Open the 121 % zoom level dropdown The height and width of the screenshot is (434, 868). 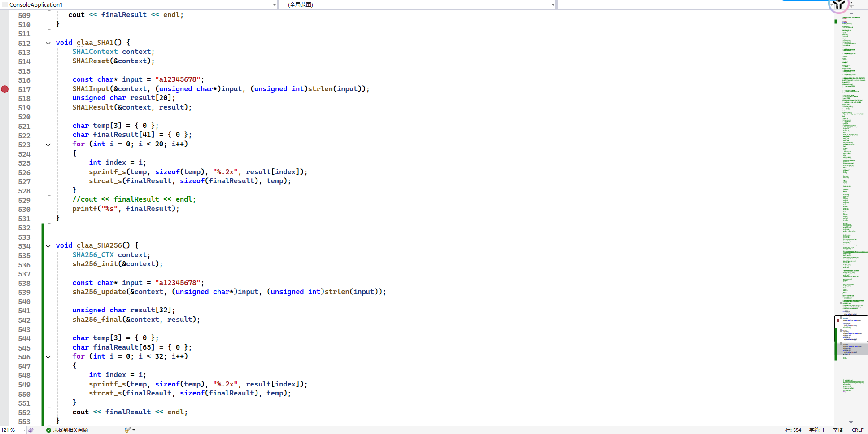[24, 430]
